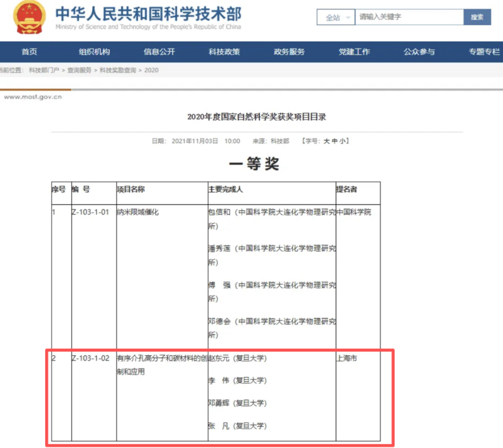Open the 信息公开 navigation item
Image resolution: width=503 pixels, height=448 pixels.
[x=159, y=52]
